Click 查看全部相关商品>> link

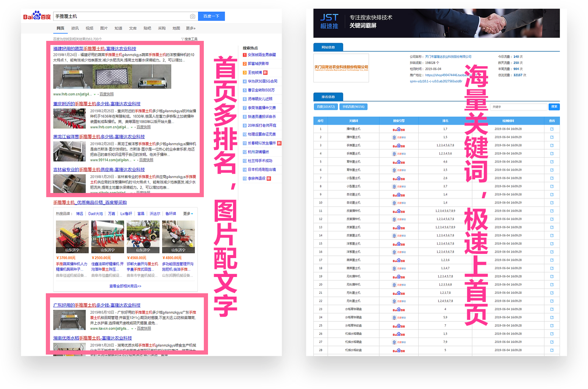125,286
